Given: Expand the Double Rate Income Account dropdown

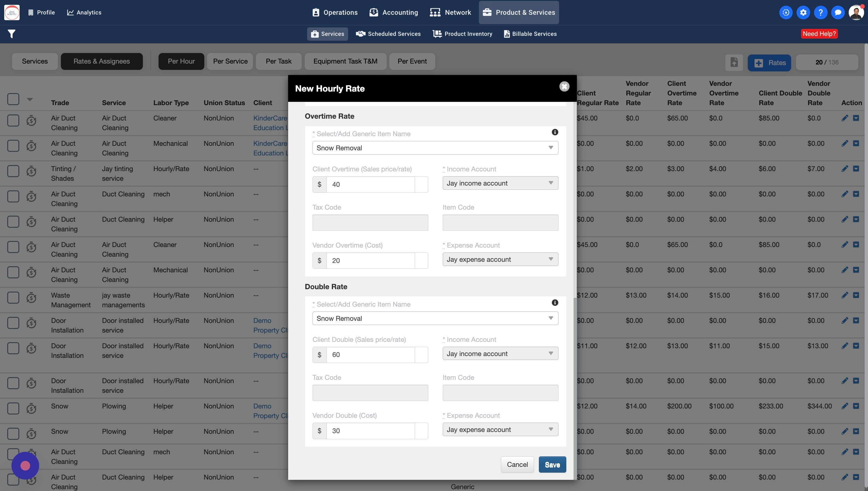Looking at the screenshot, I should pos(500,353).
